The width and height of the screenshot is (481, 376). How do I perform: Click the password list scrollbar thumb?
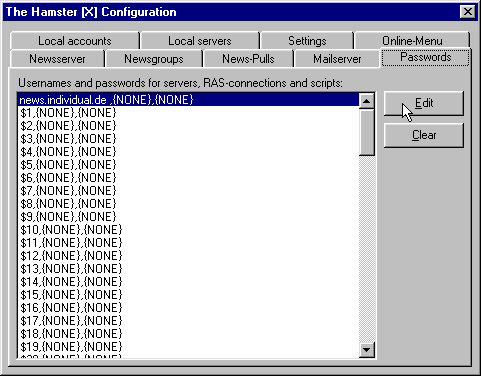click(367, 132)
